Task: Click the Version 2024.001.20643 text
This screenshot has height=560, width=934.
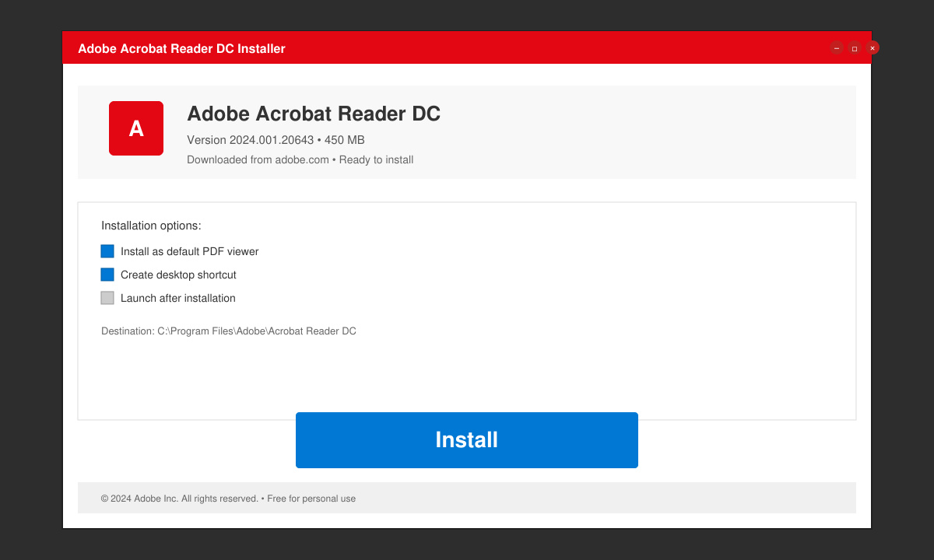Action: point(250,140)
